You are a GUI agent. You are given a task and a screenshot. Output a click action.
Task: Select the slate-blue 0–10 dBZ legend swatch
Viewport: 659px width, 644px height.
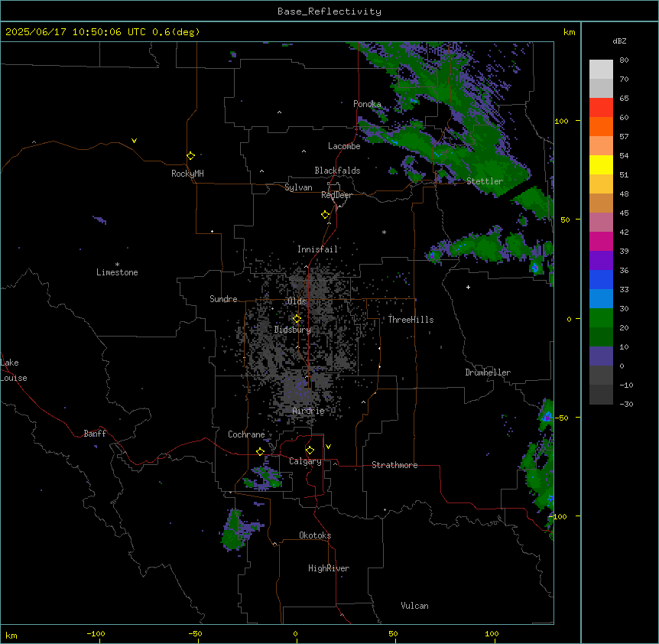601,356
